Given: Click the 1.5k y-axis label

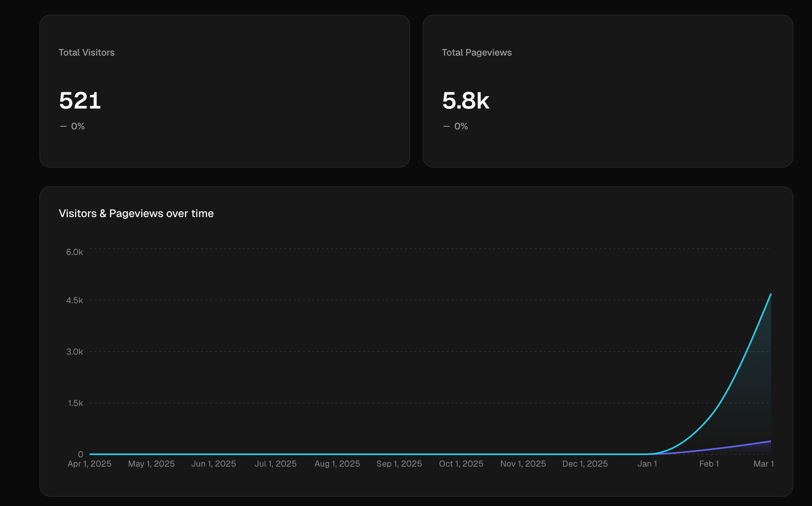Looking at the screenshot, I should 75,403.
